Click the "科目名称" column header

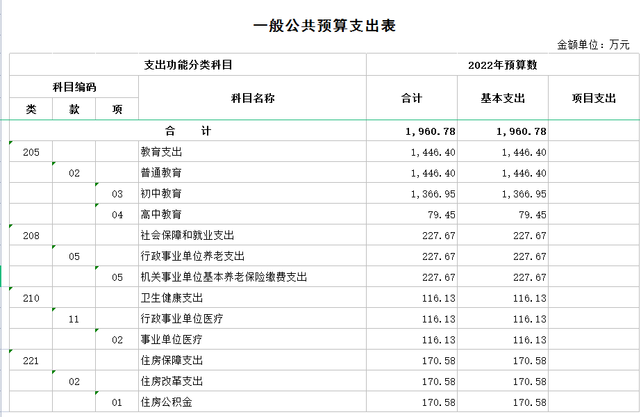[x=252, y=98]
